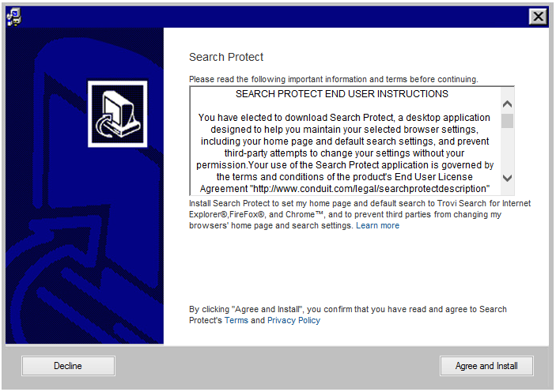The height and width of the screenshot is (392, 556).
Task: Click the scrollbar thumb in license box
Action: 508,121
